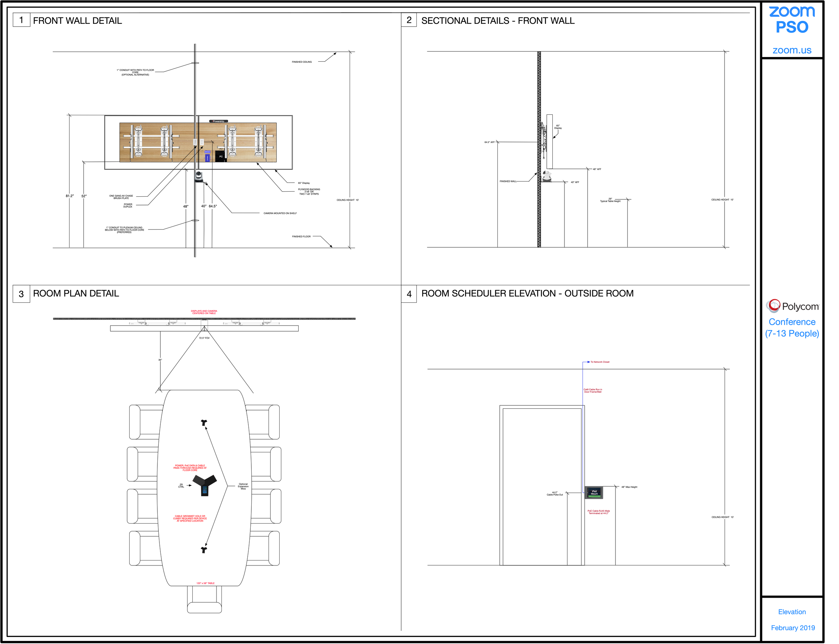
Task: Click the door outline in Room Scheduler Elevation
Action: tap(542, 485)
